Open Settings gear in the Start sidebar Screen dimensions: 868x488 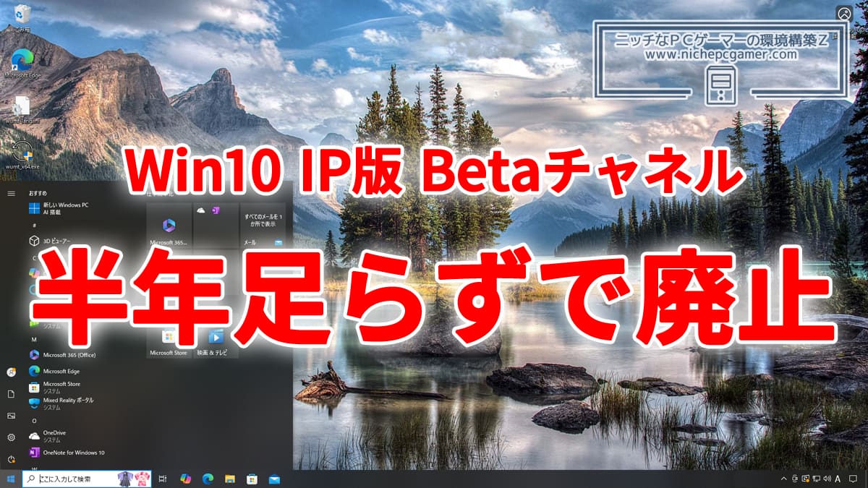click(x=11, y=437)
